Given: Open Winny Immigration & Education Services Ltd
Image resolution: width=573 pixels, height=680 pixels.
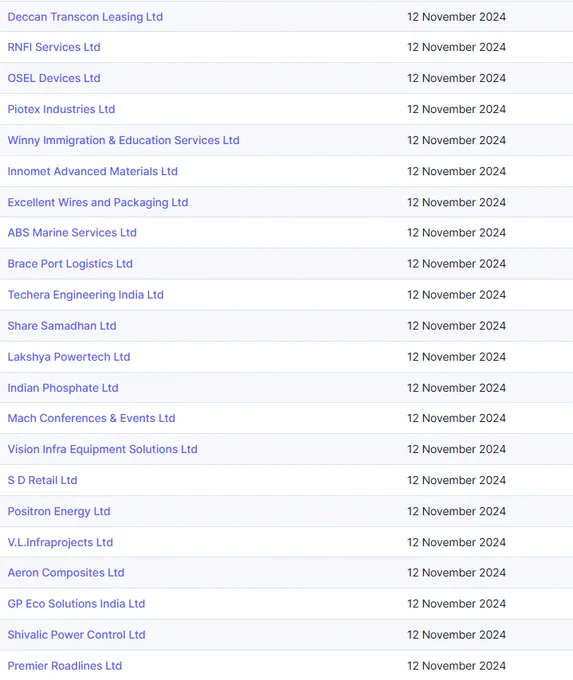Looking at the screenshot, I should click(123, 141).
